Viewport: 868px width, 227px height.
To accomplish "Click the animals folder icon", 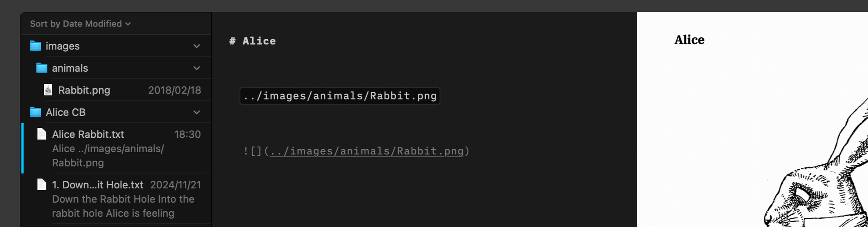I will [42, 68].
